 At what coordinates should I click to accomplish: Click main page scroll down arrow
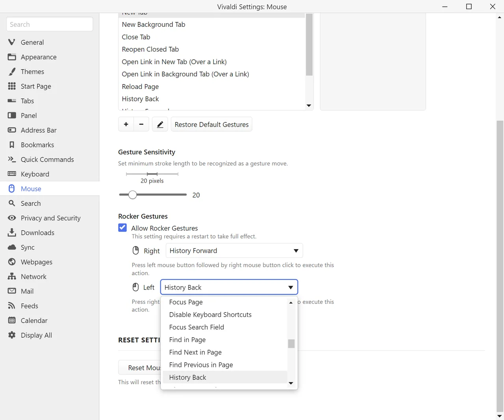(x=500, y=416)
